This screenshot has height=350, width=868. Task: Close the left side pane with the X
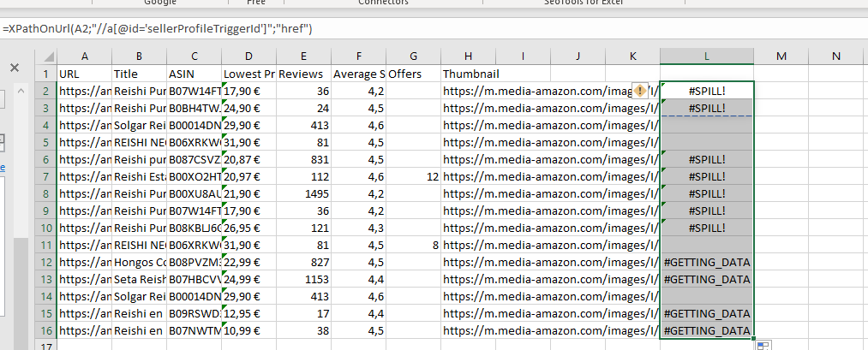[x=15, y=68]
